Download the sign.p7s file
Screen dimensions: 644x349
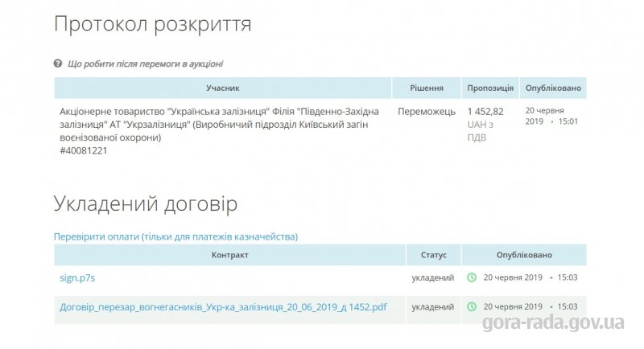pyautogui.click(x=77, y=277)
